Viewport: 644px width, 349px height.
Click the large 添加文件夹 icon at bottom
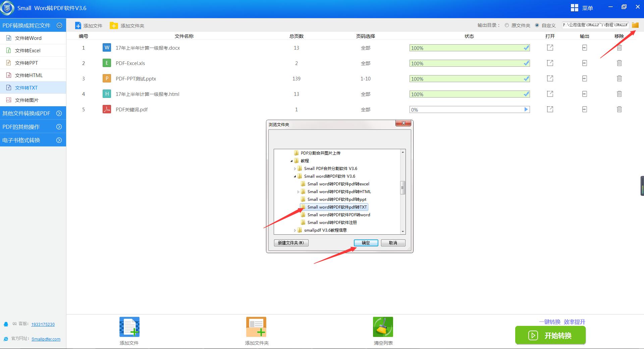coord(256,327)
